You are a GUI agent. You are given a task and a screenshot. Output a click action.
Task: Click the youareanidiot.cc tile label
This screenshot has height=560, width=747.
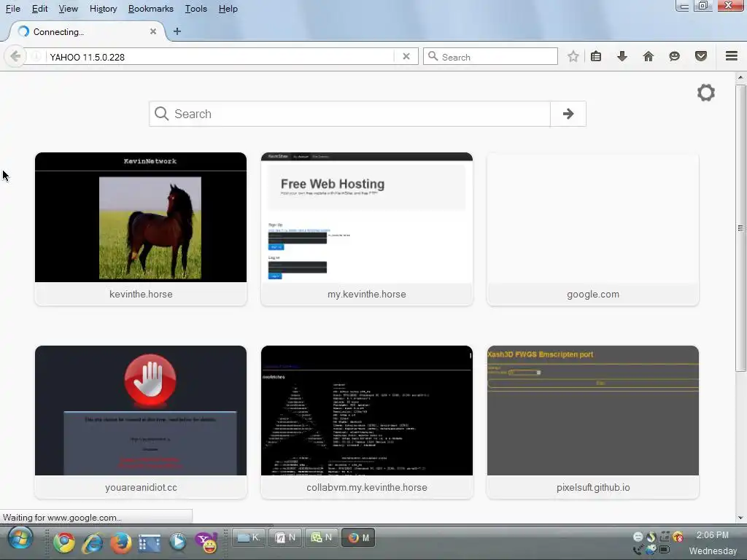click(x=141, y=488)
